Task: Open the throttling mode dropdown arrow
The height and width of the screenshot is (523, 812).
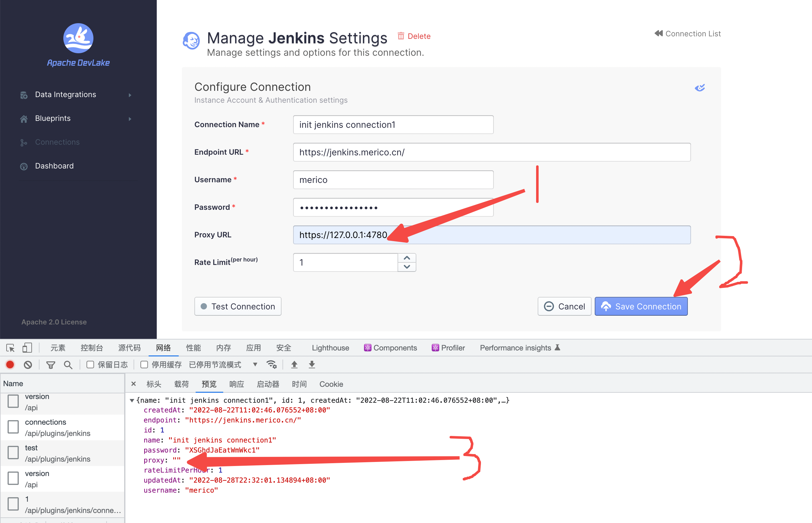Action: [255, 365]
